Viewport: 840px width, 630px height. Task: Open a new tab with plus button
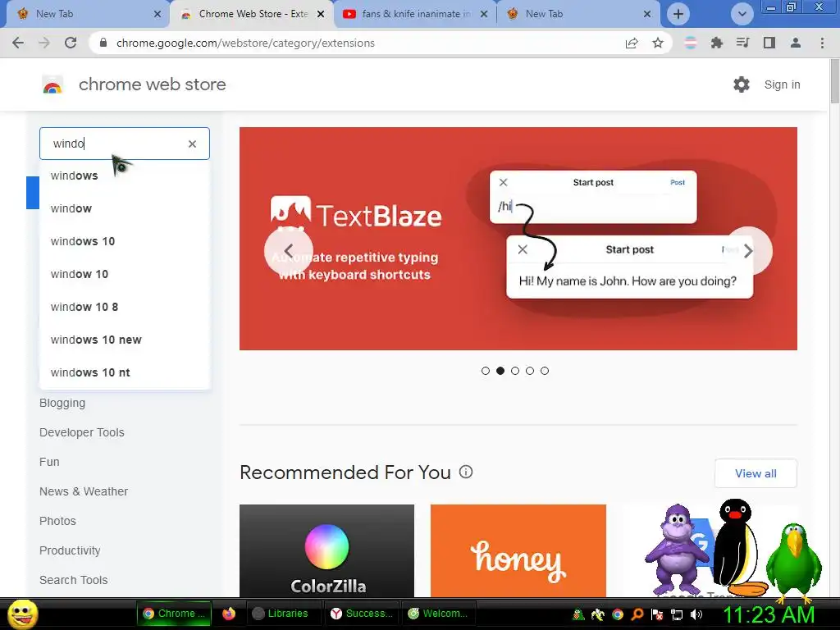point(678,14)
